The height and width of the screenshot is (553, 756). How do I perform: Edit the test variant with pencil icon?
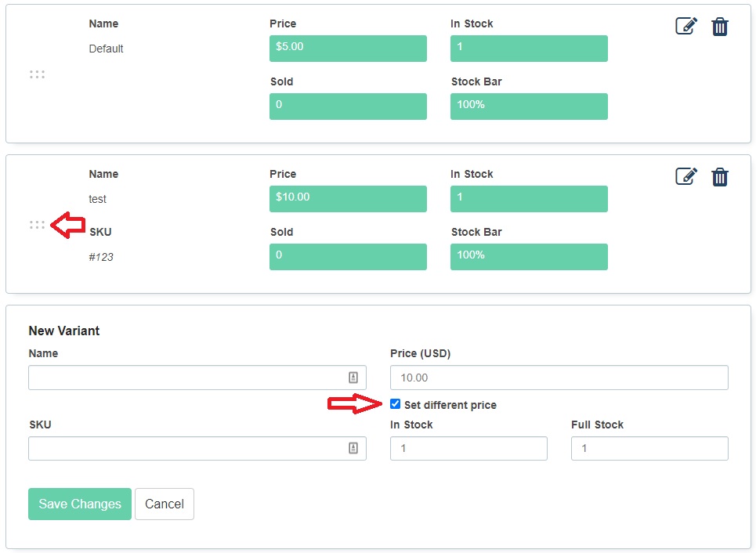pyautogui.click(x=686, y=176)
